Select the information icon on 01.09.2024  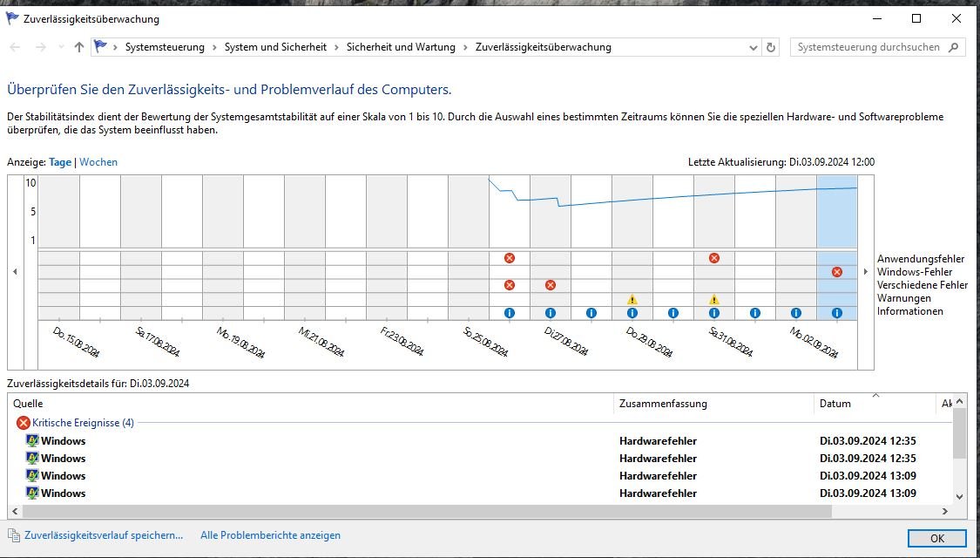755,313
